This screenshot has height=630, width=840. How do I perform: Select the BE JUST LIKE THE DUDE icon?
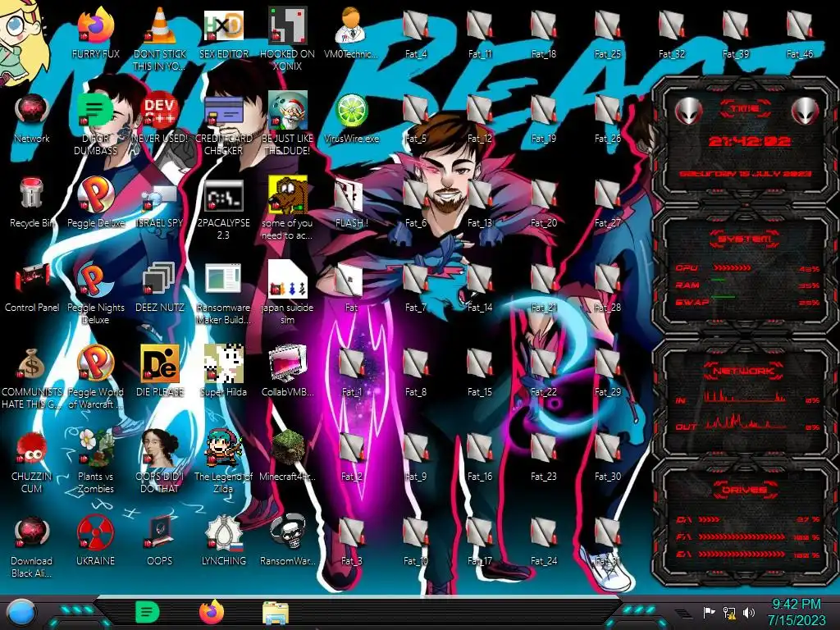tap(288, 111)
